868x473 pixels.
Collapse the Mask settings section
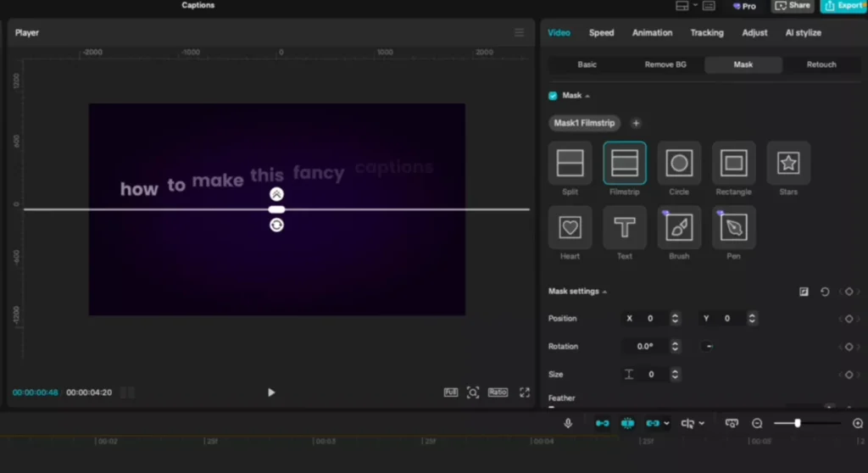coord(604,292)
